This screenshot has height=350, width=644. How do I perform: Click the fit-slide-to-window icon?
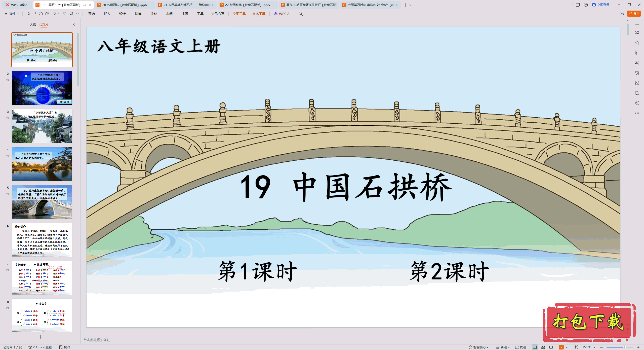click(x=576, y=347)
